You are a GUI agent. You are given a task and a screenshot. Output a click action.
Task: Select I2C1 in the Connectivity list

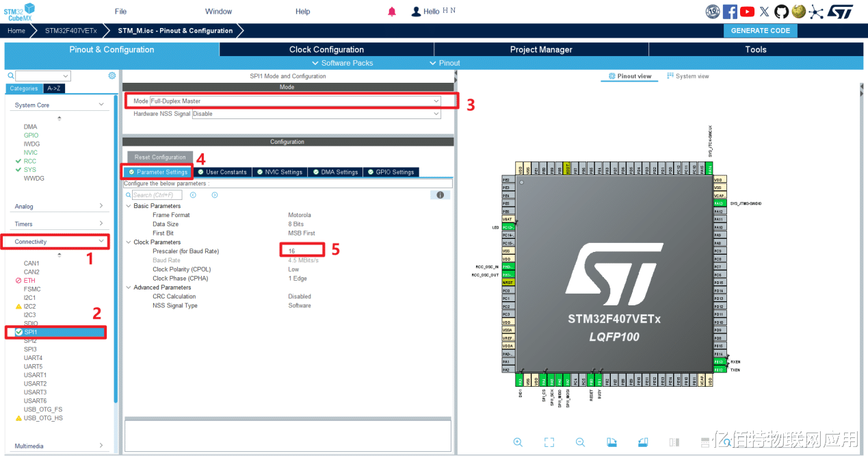[30, 298]
